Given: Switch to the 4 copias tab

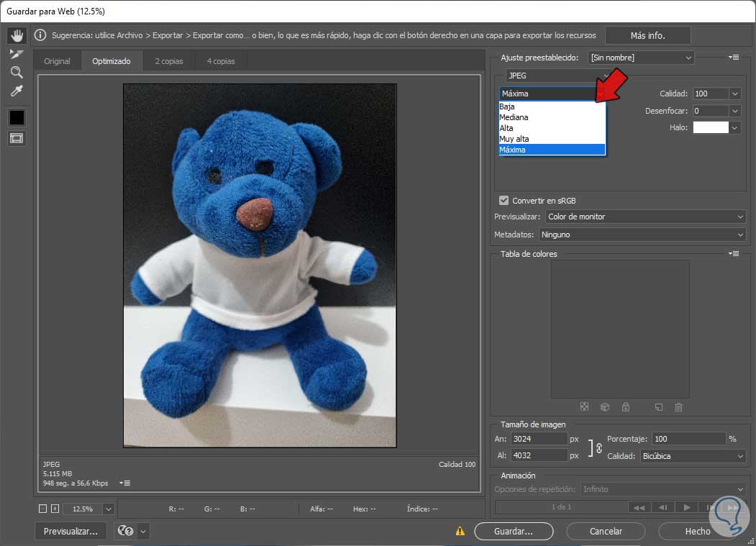Looking at the screenshot, I should 221,61.
